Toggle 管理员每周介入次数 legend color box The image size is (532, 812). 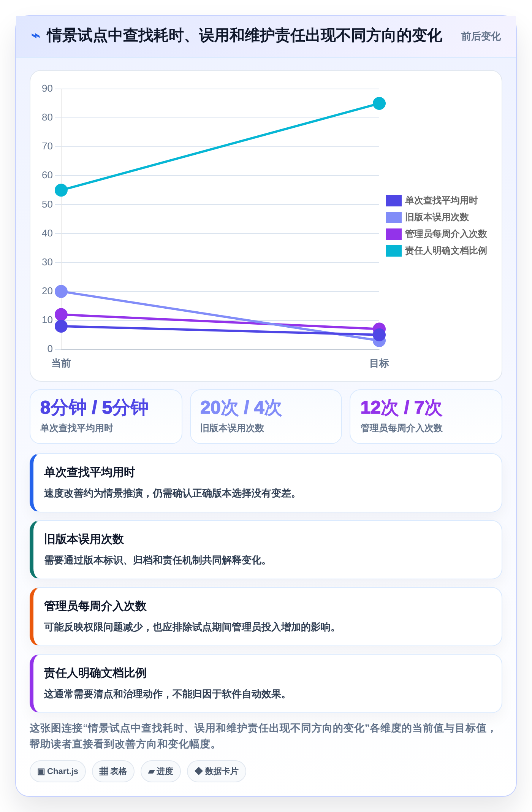point(393,234)
